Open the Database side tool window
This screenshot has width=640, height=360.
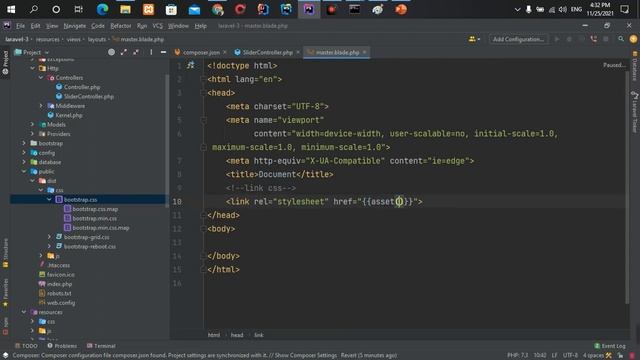635,67
